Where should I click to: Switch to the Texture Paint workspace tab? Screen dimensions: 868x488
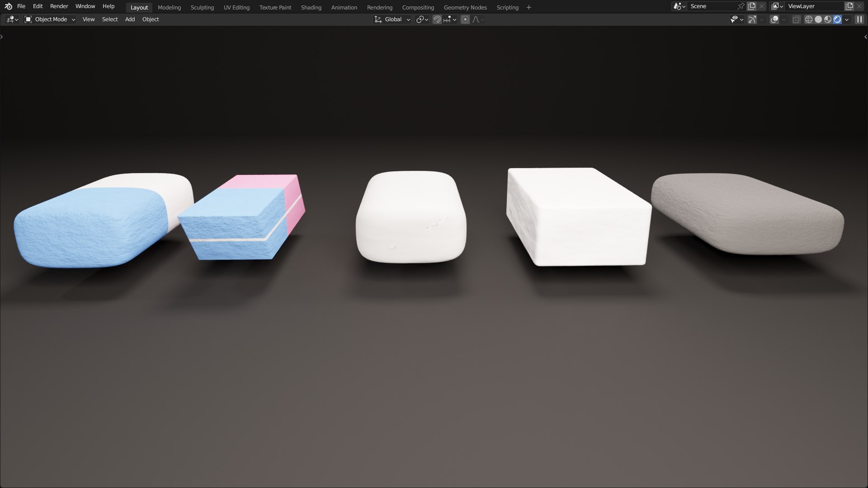(275, 7)
